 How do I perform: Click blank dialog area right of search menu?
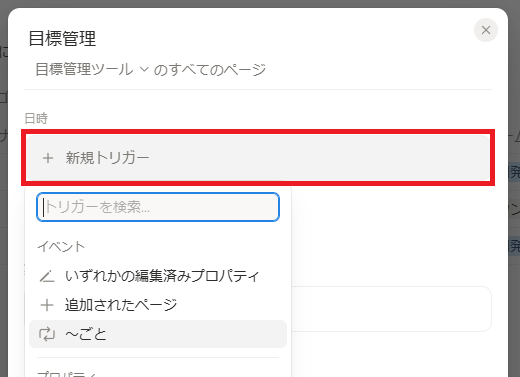coord(391,233)
